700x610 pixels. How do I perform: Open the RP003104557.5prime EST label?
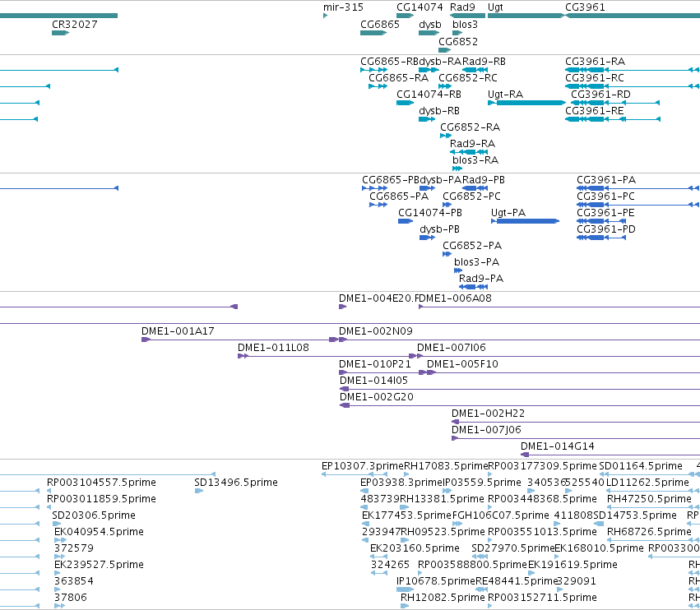point(101,483)
